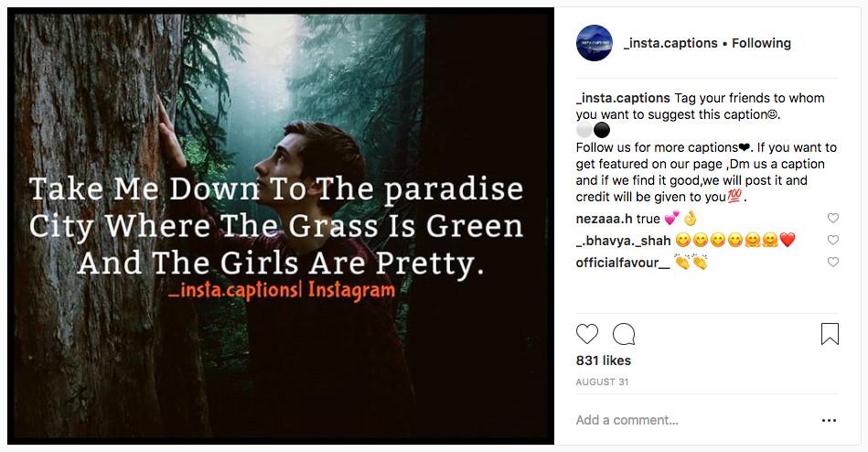The height and width of the screenshot is (452, 868).
Task: Open comments via speech bubble icon
Action: click(x=624, y=334)
